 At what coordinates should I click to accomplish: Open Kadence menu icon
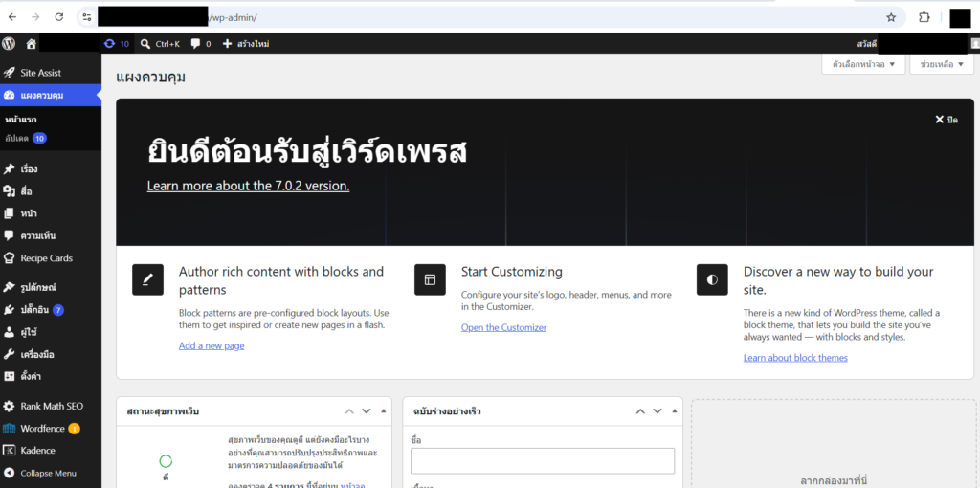(9, 451)
